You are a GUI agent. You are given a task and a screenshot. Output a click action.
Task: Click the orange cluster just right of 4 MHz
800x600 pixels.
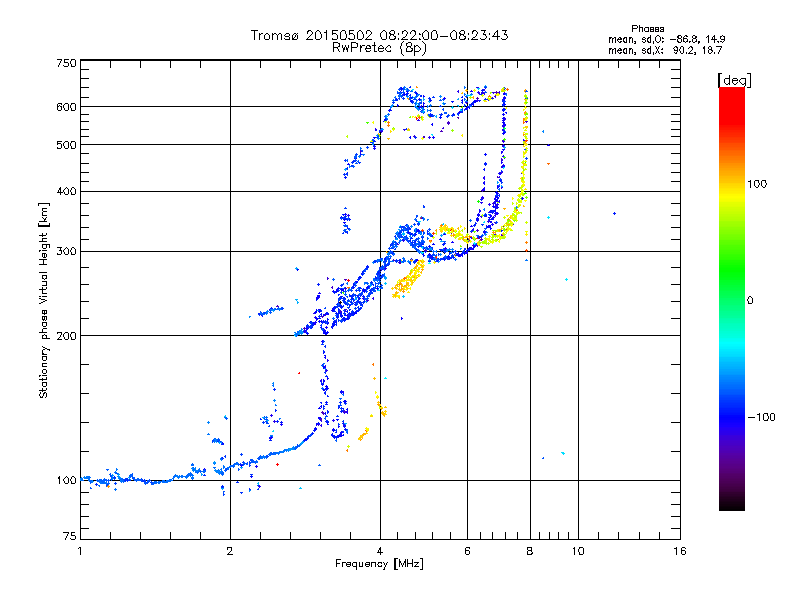pos(407,280)
